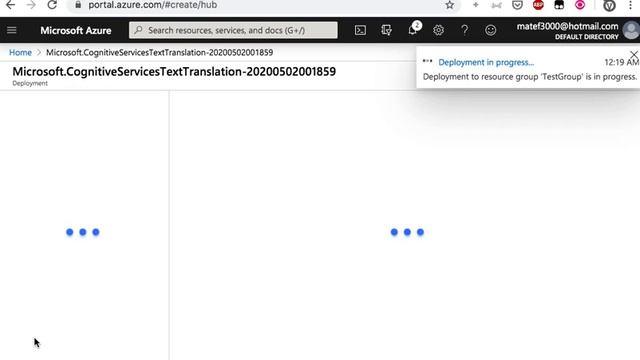Click the black square extension icon
This screenshot has height=360, width=640.
(559, 5)
